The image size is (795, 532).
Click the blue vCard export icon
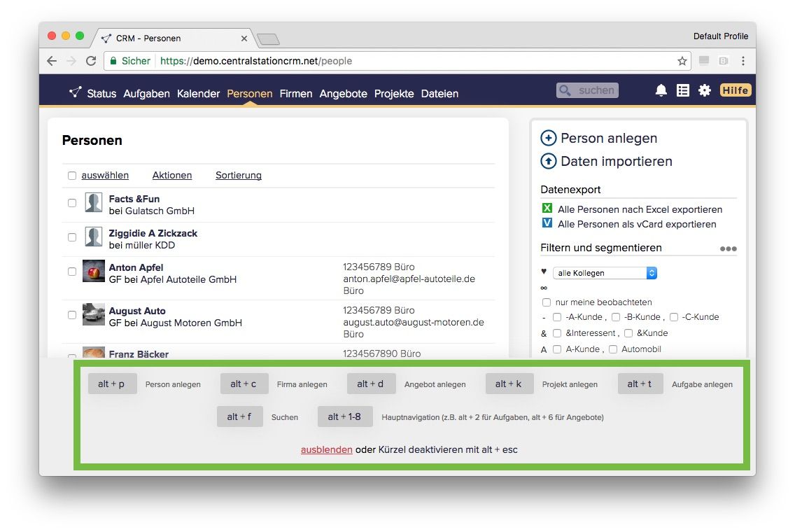click(x=547, y=224)
